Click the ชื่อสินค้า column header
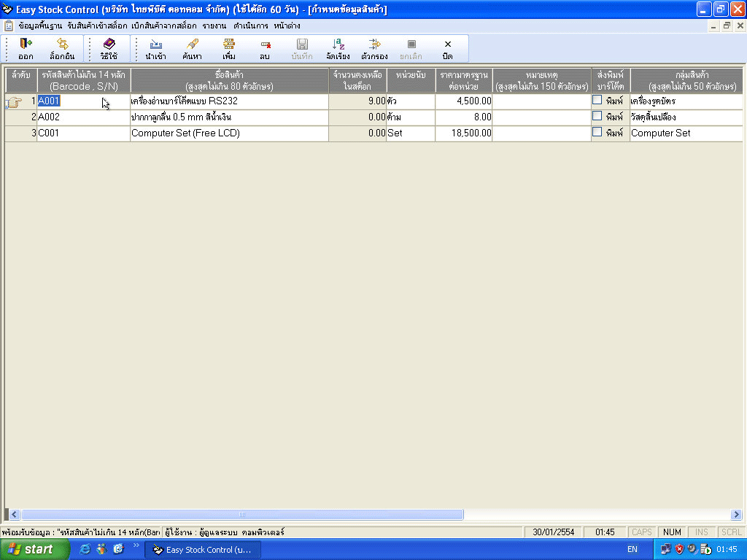The width and height of the screenshot is (747, 560). click(229, 80)
